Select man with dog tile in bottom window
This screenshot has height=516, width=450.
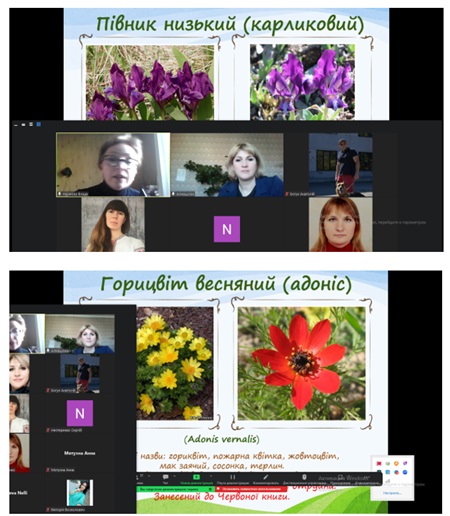(80, 374)
